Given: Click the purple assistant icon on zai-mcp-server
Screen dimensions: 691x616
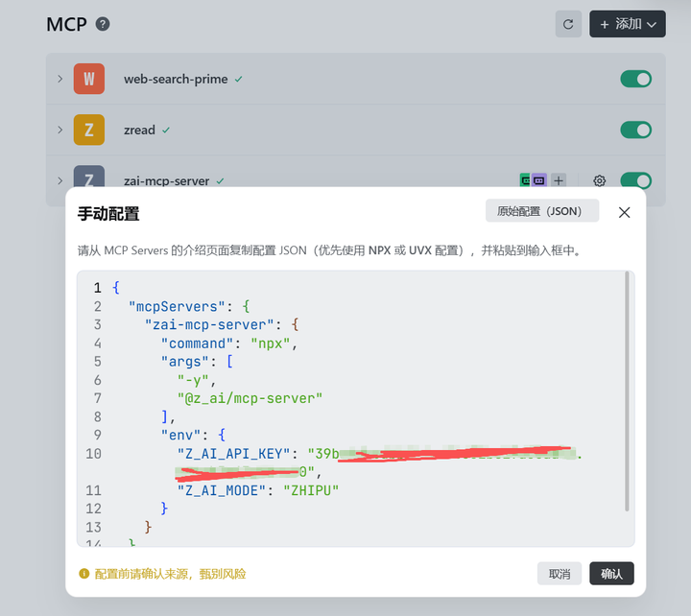Looking at the screenshot, I should (539, 180).
